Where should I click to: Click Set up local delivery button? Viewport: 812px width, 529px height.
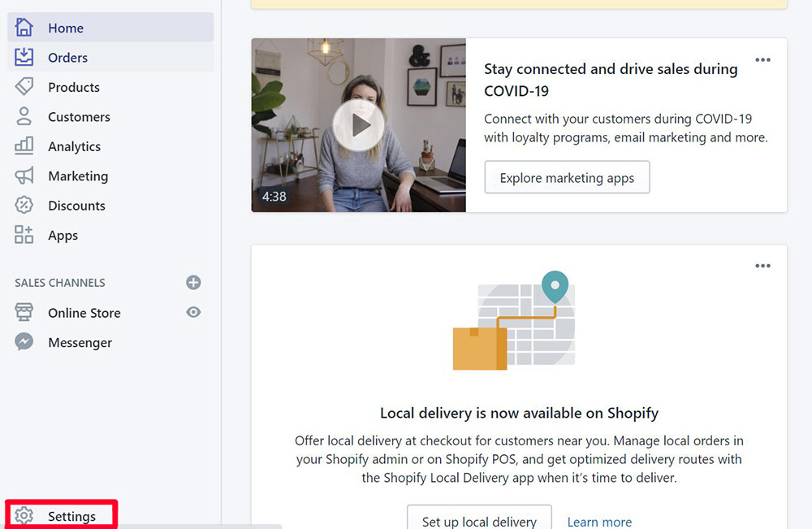point(479,518)
